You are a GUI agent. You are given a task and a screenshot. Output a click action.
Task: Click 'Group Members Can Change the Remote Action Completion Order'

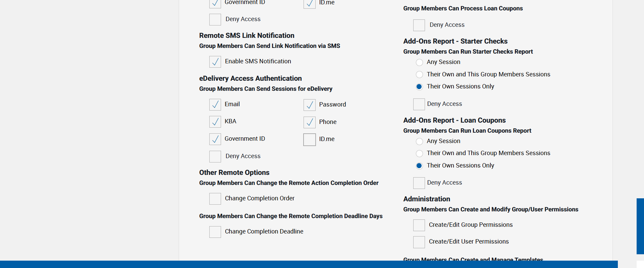[289, 183]
